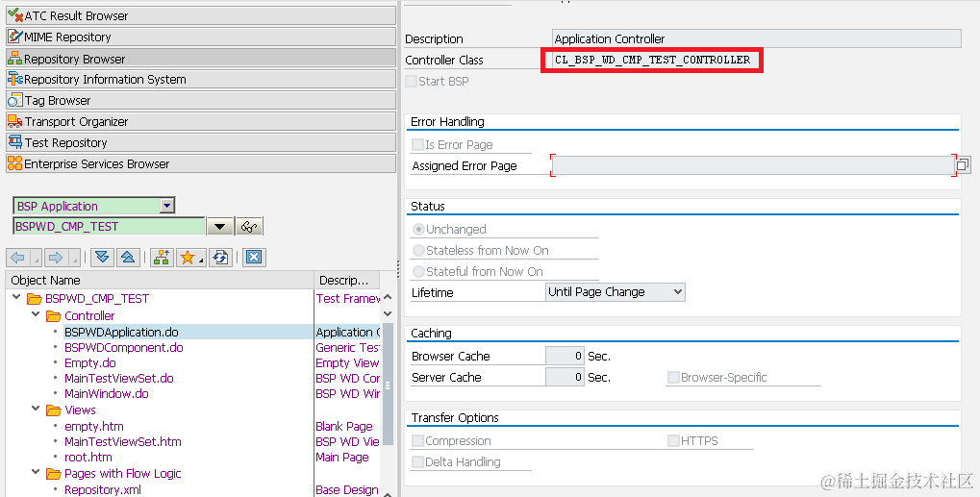Open the ATC Result Browser tab

tap(201, 15)
